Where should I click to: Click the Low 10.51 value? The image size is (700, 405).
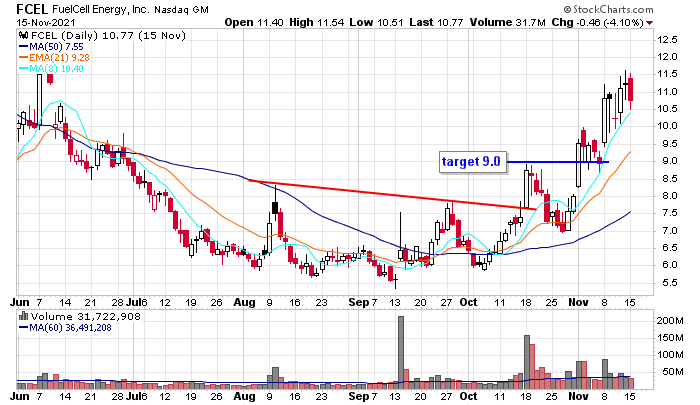(376, 22)
